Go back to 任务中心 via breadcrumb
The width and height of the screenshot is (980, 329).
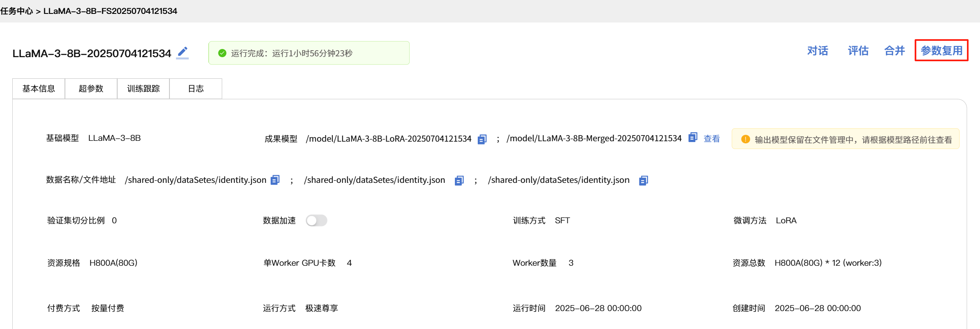[x=17, y=11]
